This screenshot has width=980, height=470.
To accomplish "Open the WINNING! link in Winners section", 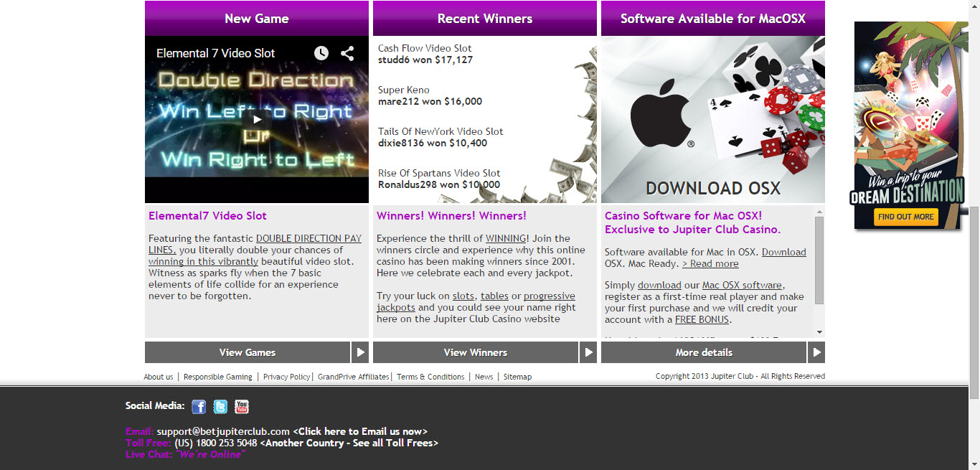I will pos(507,238).
